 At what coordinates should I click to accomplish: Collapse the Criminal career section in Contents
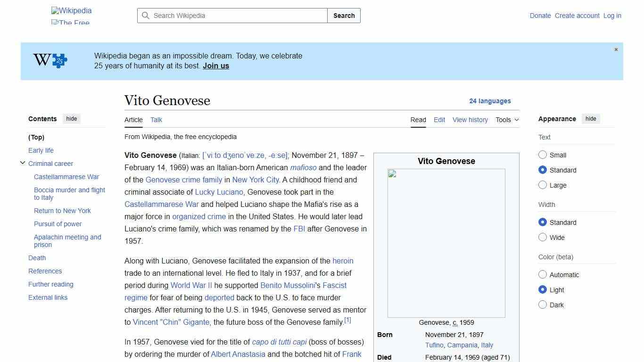[x=23, y=163]
